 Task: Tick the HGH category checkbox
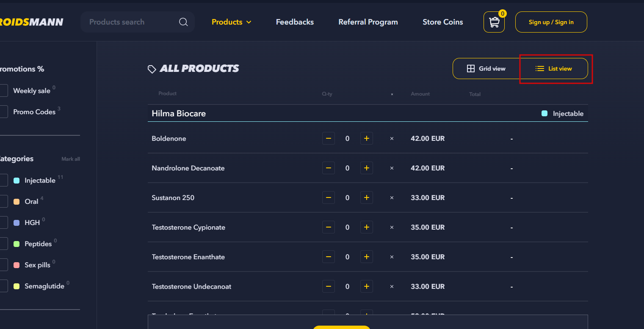point(3,222)
